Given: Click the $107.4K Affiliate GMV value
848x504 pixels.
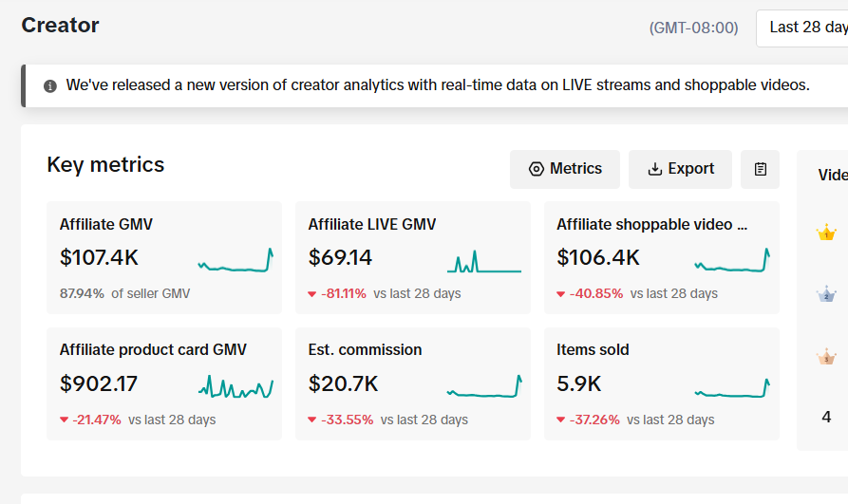Looking at the screenshot, I should pyautogui.click(x=99, y=257).
